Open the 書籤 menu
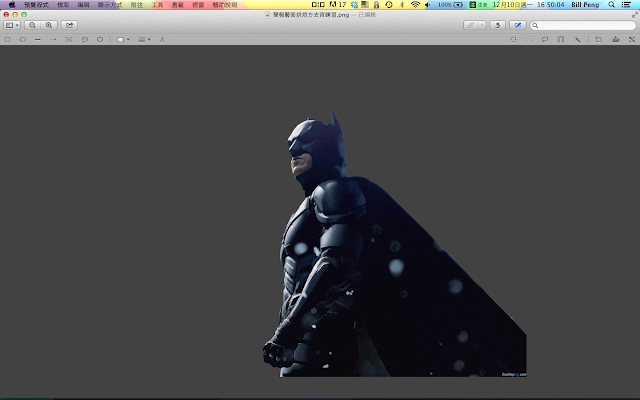Viewport: 640px width, 400px height. point(178,5)
